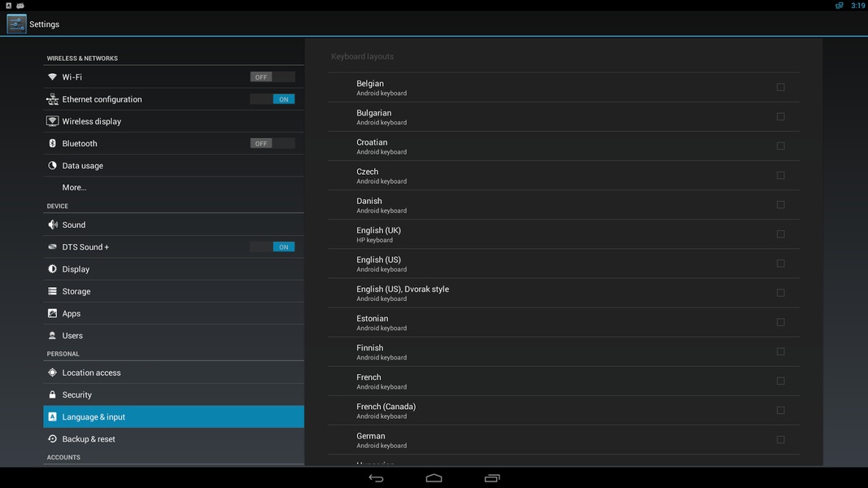Open Wireless display settings
868x488 pixels.
pyautogui.click(x=173, y=121)
